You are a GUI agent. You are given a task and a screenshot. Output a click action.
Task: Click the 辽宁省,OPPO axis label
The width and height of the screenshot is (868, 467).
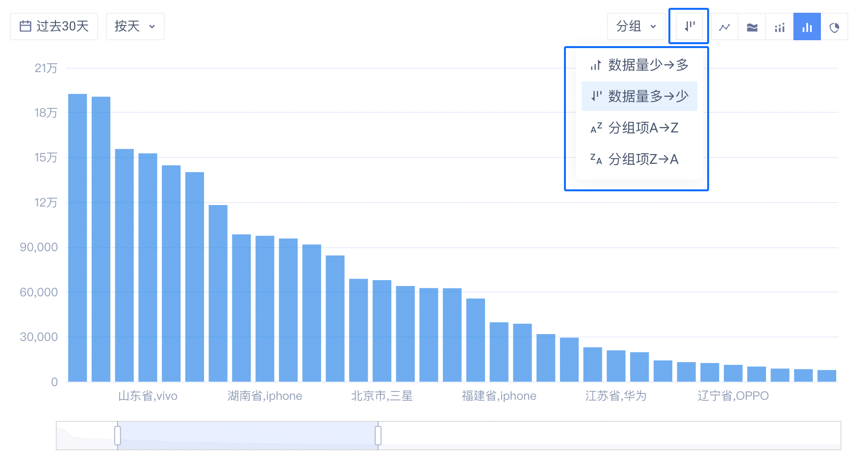[733, 396]
